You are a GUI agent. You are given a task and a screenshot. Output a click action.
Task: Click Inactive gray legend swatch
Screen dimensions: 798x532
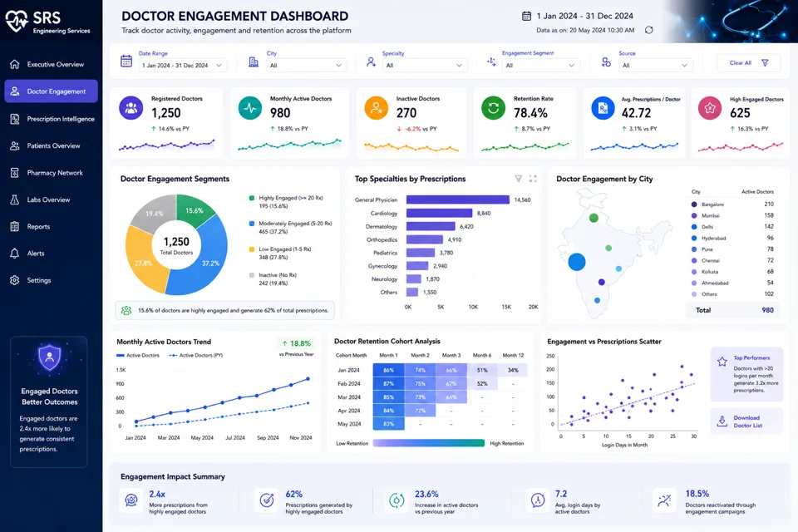[251, 275]
